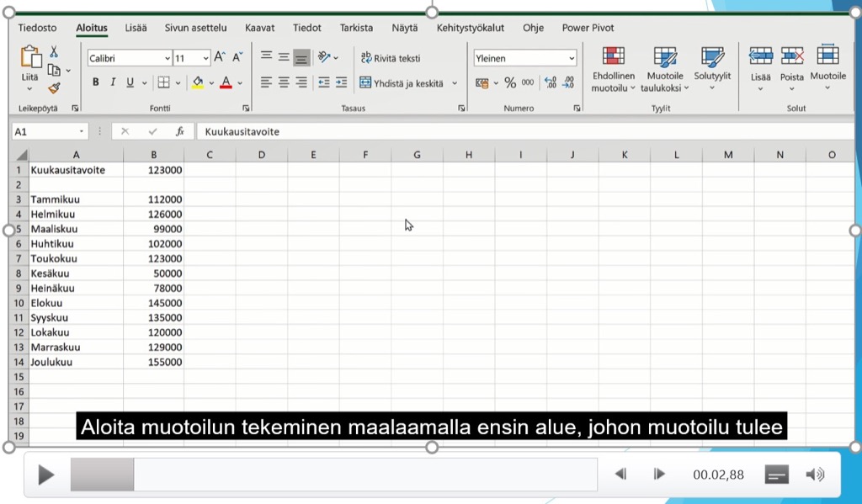Select the Format Painter brush icon
The height and width of the screenshot is (504, 862).
pyautogui.click(x=54, y=88)
